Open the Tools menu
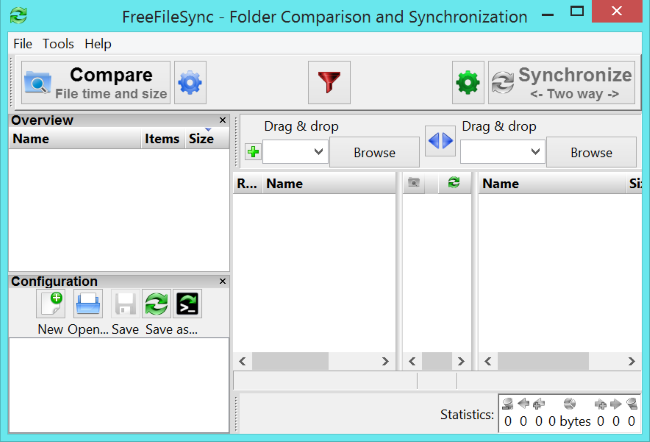Screen dimensions: 650x442 click(x=58, y=44)
